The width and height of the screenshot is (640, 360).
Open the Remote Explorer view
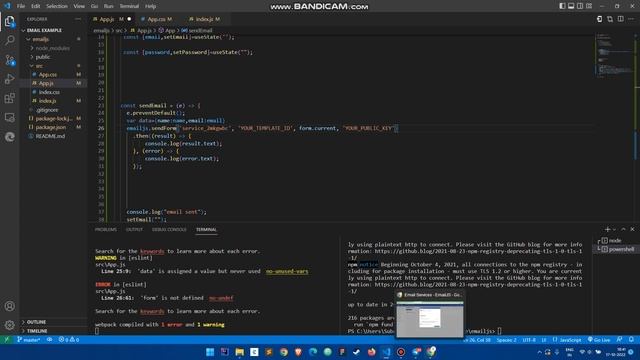click(x=9, y=118)
